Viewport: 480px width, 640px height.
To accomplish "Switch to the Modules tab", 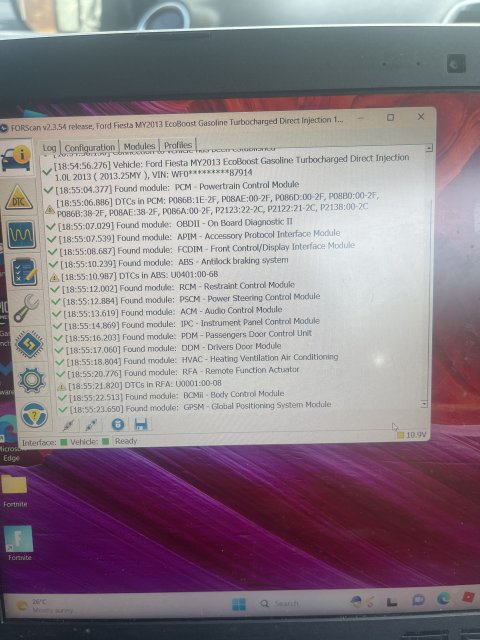I will pos(140,146).
